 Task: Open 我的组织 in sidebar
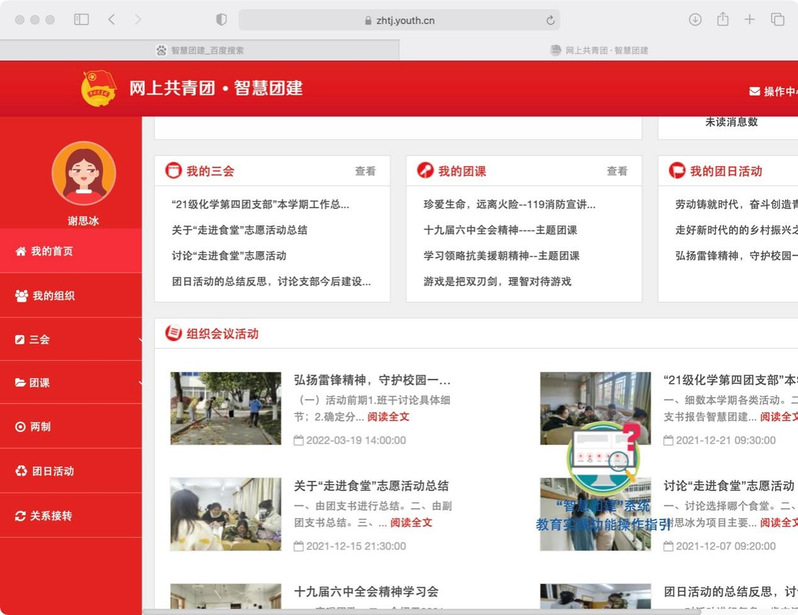(x=71, y=296)
